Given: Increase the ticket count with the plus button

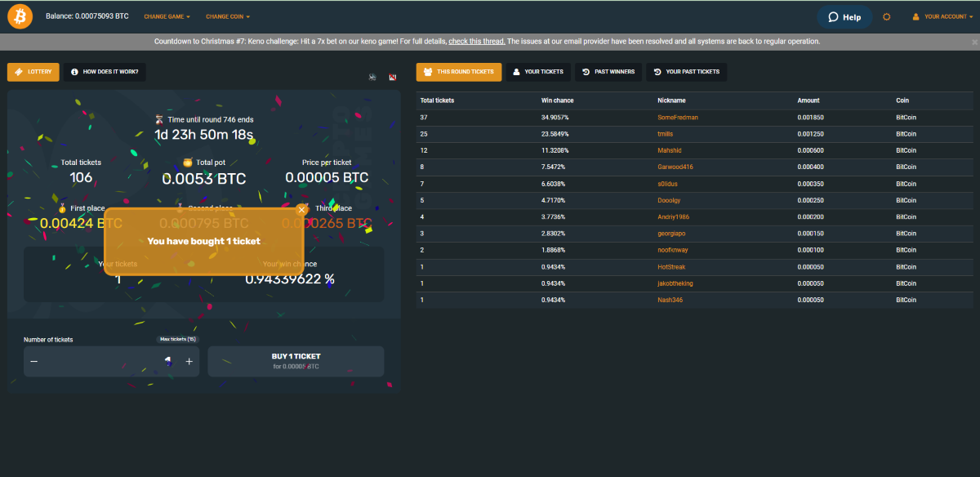Looking at the screenshot, I should 189,361.
